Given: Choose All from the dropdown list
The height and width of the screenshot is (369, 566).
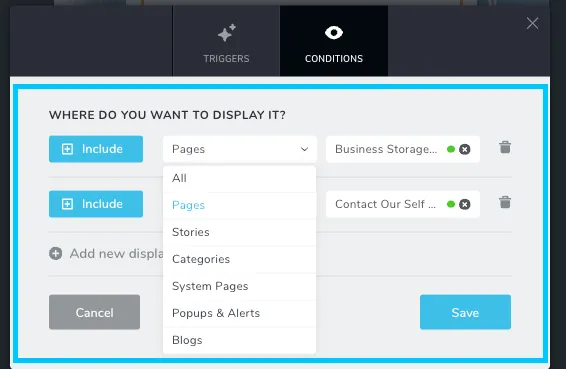Looking at the screenshot, I should tap(240, 178).
